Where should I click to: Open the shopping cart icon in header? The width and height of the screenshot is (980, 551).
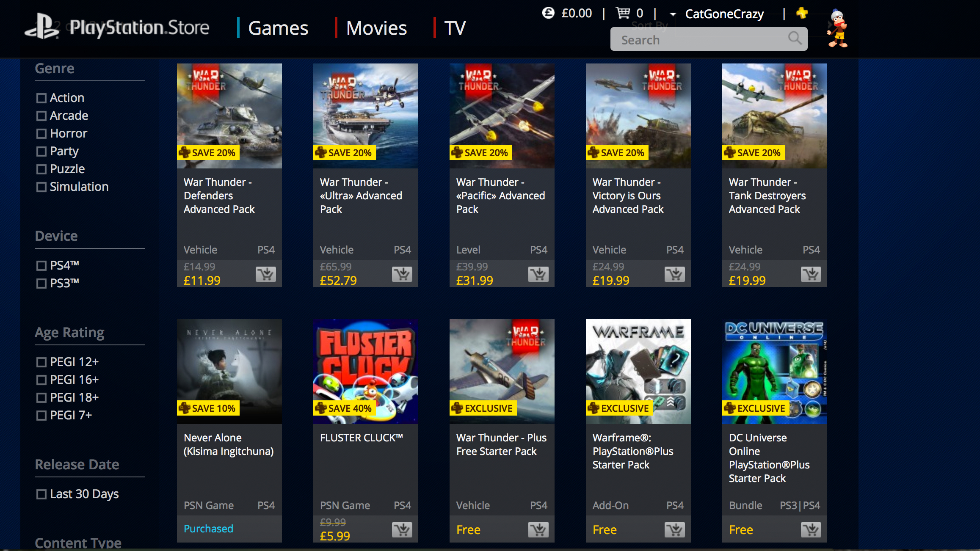(x=622, y=13)
